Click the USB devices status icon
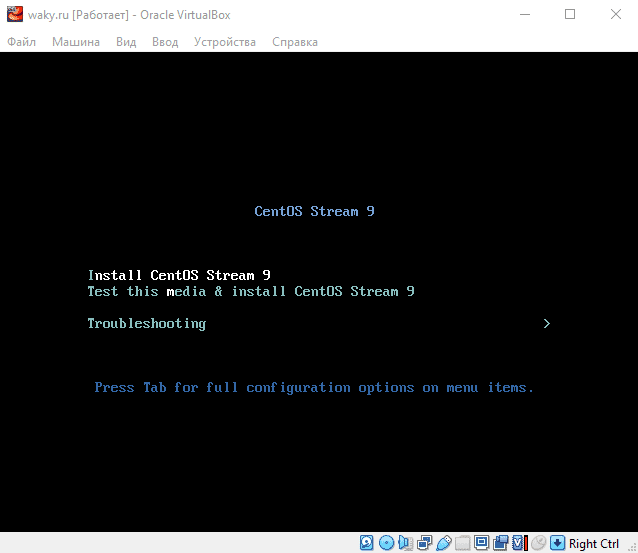 (444, 543)
